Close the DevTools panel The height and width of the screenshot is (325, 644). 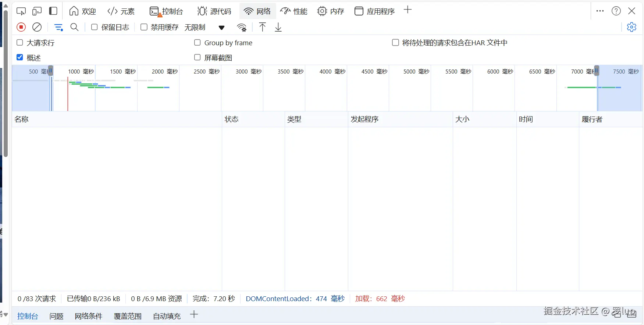tap(632, 11)
